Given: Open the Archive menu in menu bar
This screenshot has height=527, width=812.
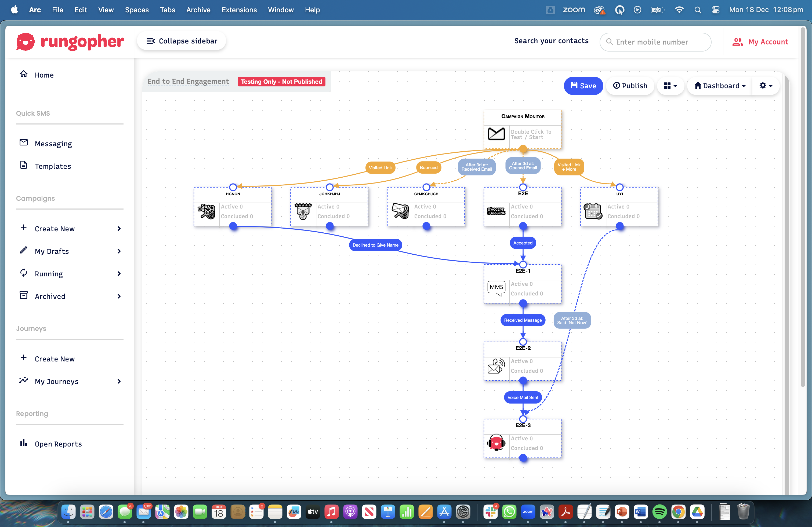Looking at the screenshot, I should click(198, 10).
